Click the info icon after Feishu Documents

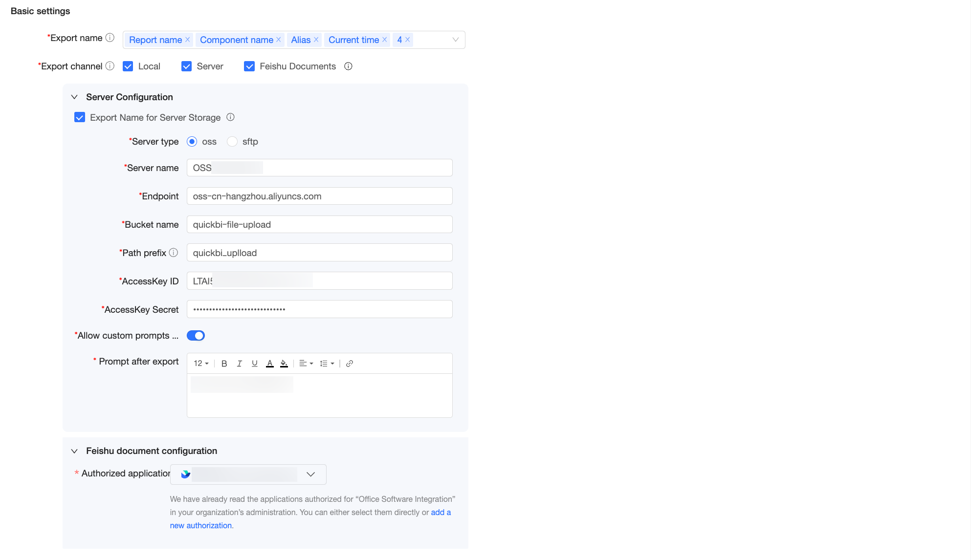348,66
